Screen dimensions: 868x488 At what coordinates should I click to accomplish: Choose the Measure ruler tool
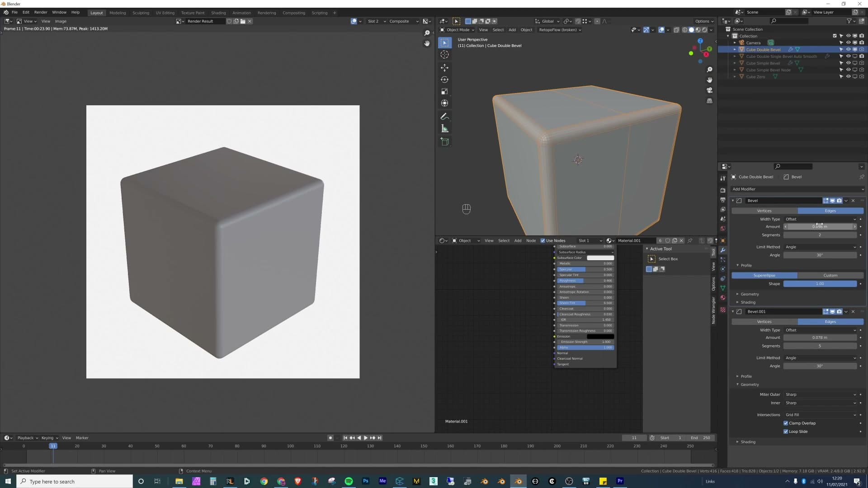pos(445,129)
